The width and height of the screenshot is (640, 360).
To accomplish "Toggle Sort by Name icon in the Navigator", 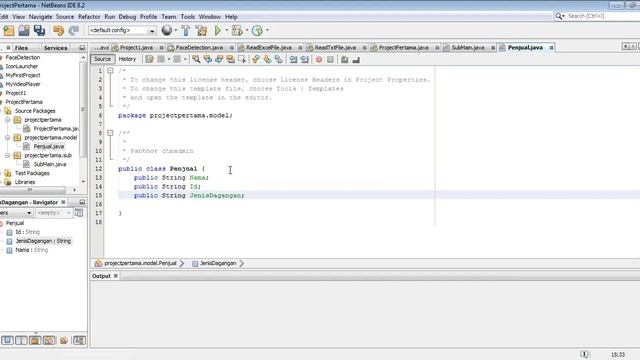I will [x=64, y=340].
